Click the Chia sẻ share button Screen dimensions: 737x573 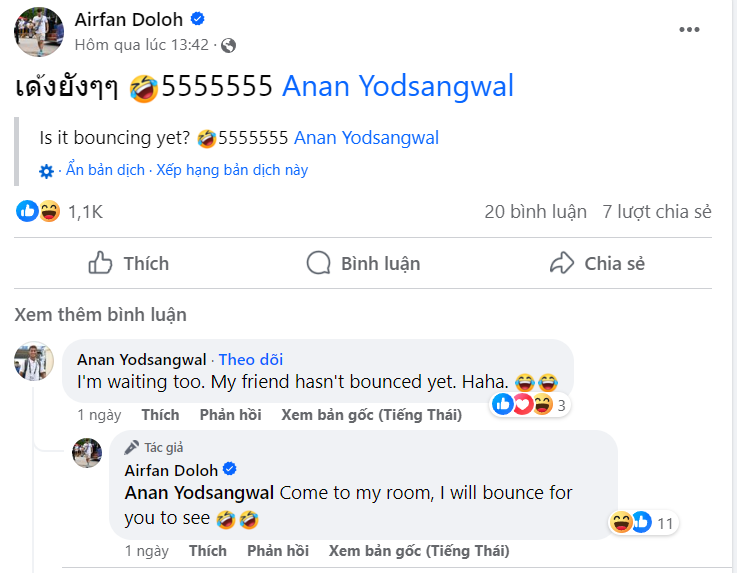(597, 263)
